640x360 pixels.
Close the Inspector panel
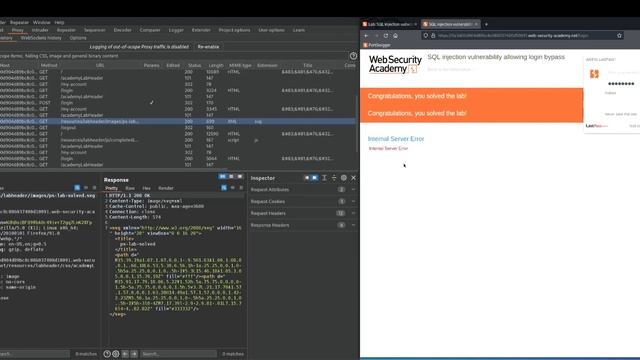pyautogui.click(x=353, y=178)
